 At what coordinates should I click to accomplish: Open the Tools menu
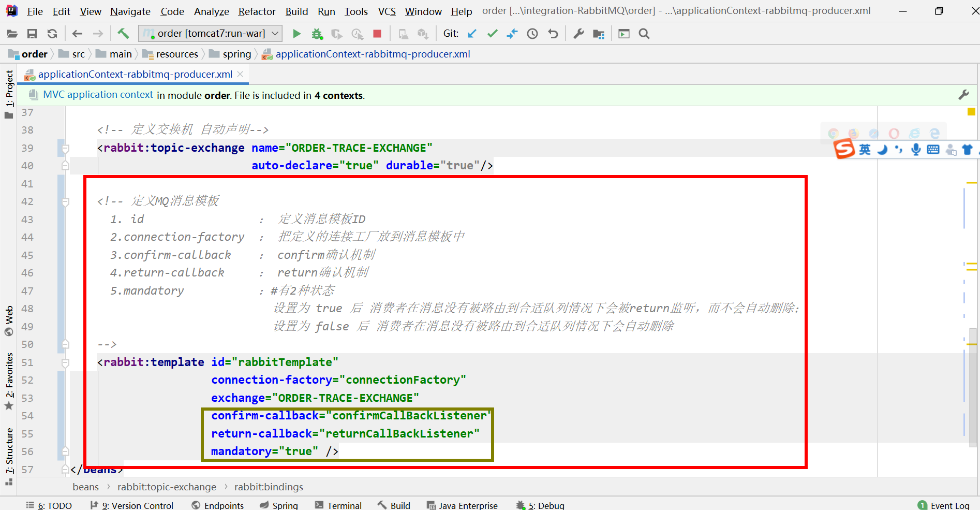tap(356, 11)
